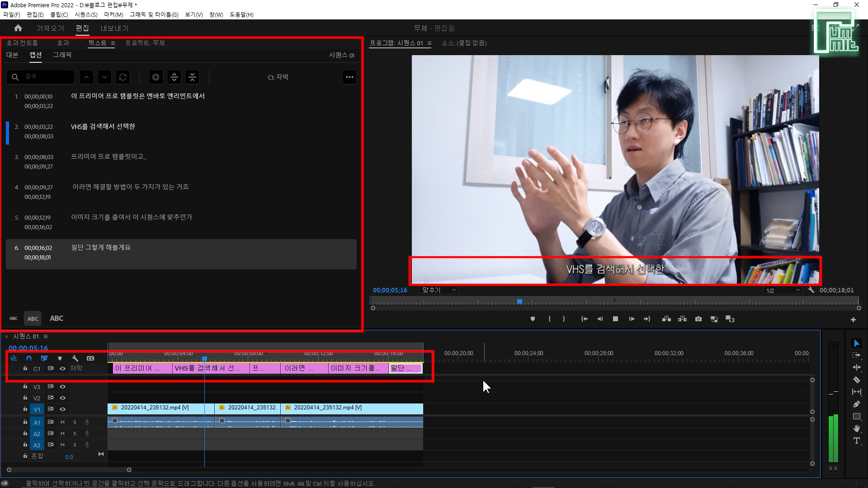This screenshot has width=868, height=488.
Task: Select the Hand tool
Action: (856, 428)
